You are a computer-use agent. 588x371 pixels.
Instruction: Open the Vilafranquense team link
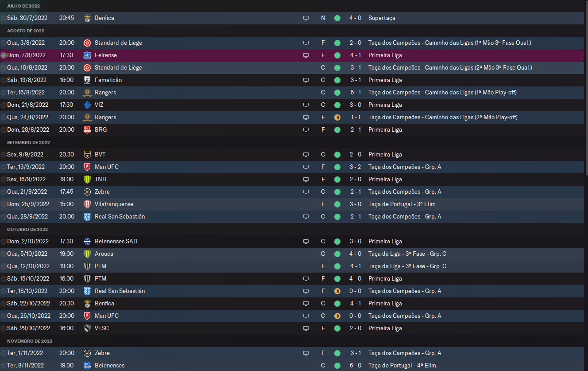[x=114, y=204]
